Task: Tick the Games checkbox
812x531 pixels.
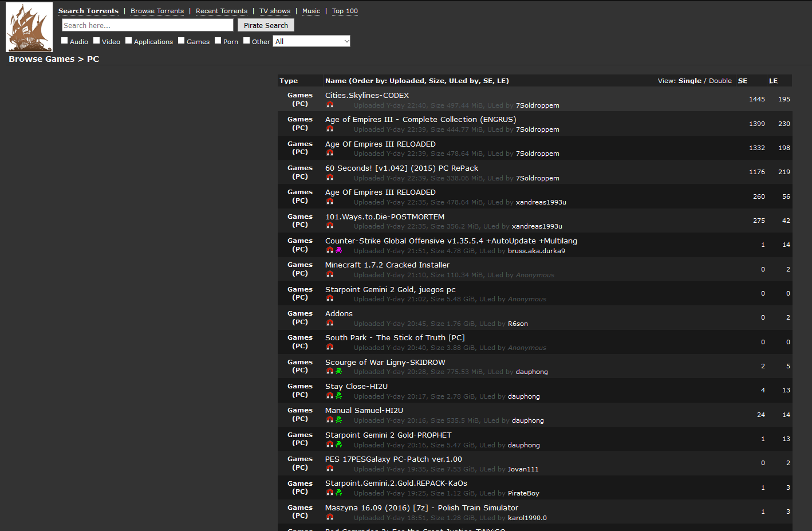Action: (x=182, y=41)
